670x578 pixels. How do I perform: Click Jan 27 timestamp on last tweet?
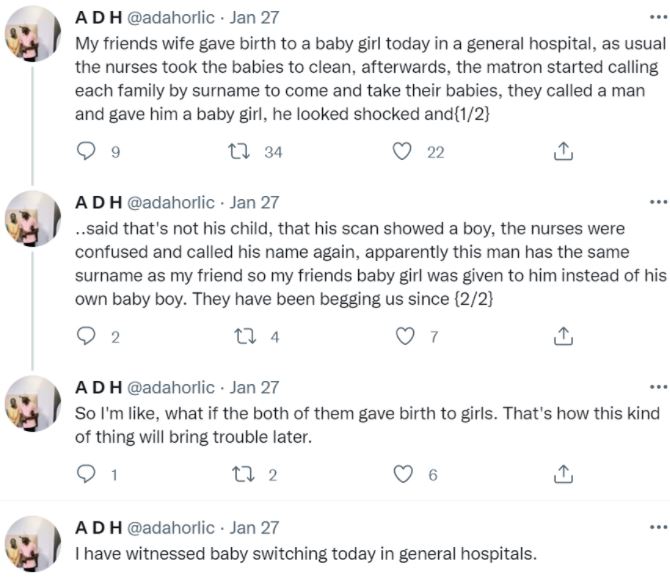255,527
